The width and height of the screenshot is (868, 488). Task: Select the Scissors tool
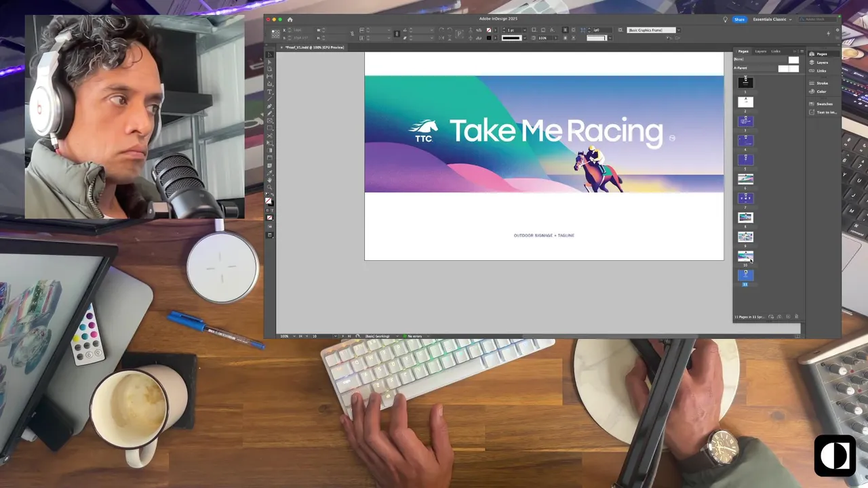[269, 136]
